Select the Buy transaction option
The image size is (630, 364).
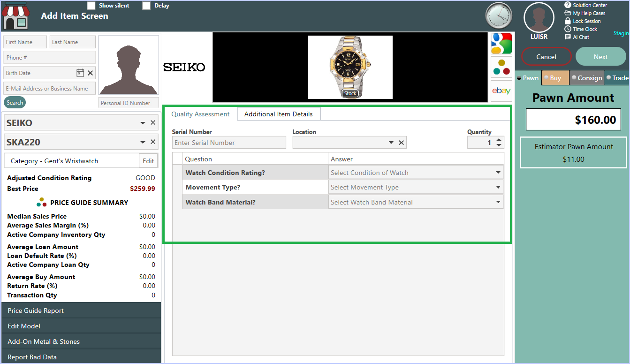tap(555, 78)
